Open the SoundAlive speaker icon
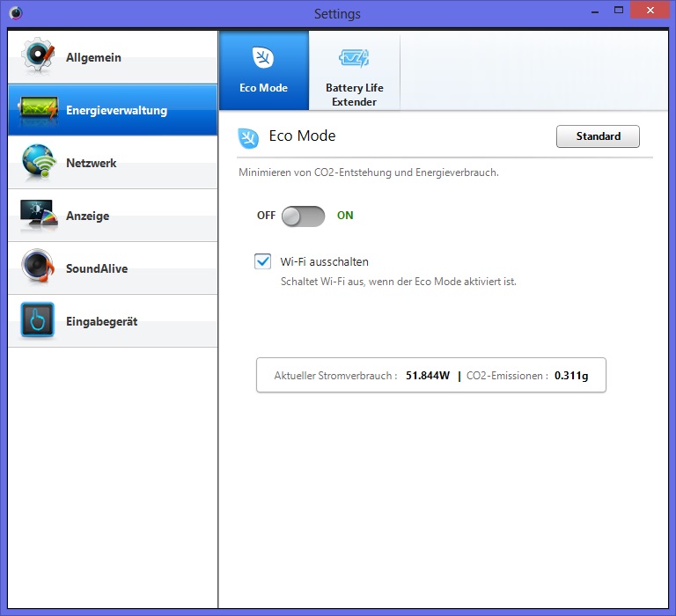676x616 pixels. [39, 266]
